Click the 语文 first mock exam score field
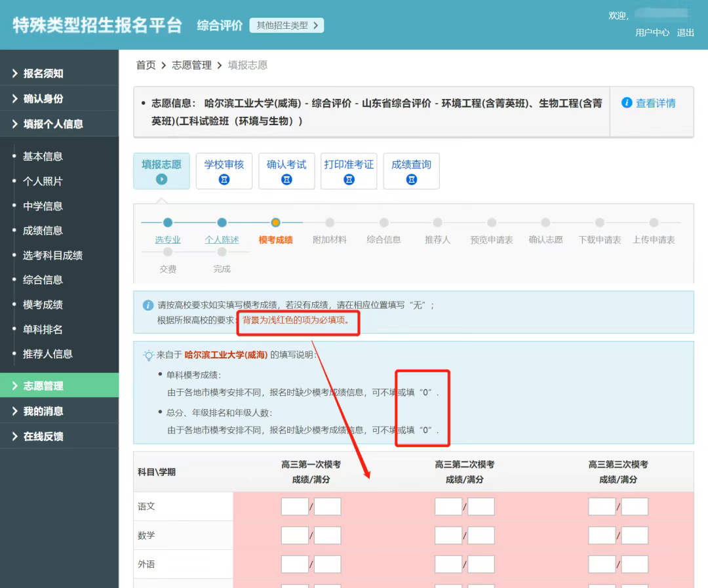The image size is (708, 588). coord(294,507)
